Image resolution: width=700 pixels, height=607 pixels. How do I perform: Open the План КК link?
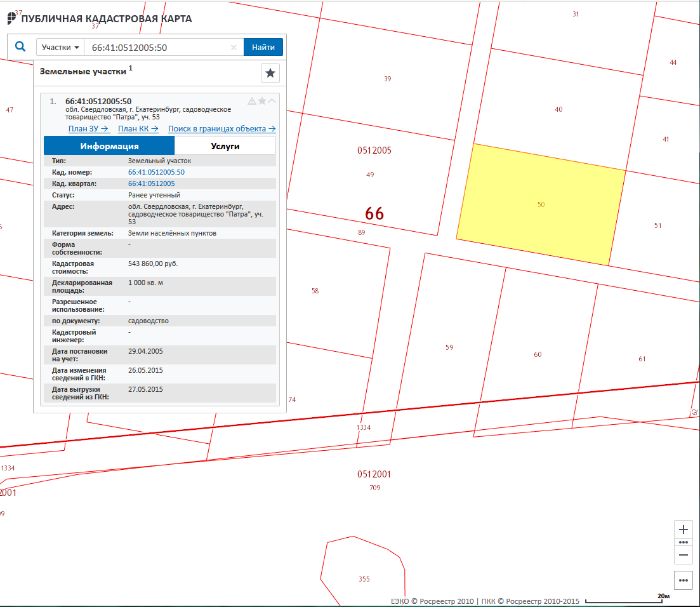[x=138, y=129]
